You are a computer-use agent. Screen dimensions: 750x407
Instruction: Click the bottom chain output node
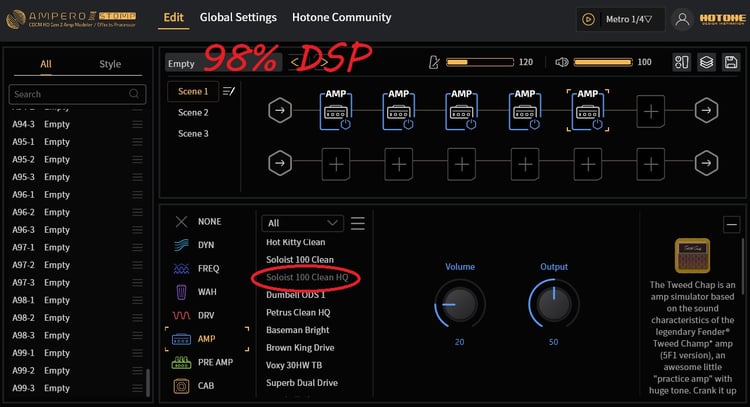click(x=706, y=163)
